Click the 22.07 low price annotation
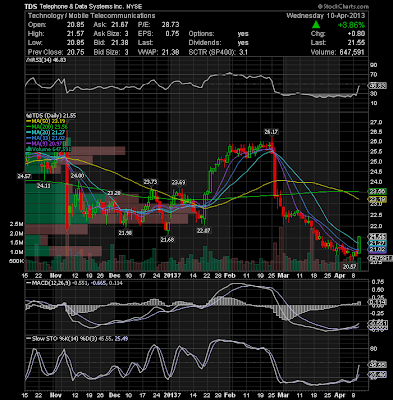The height and width of the screenshot is (400, 393). (x=203, y=230)
